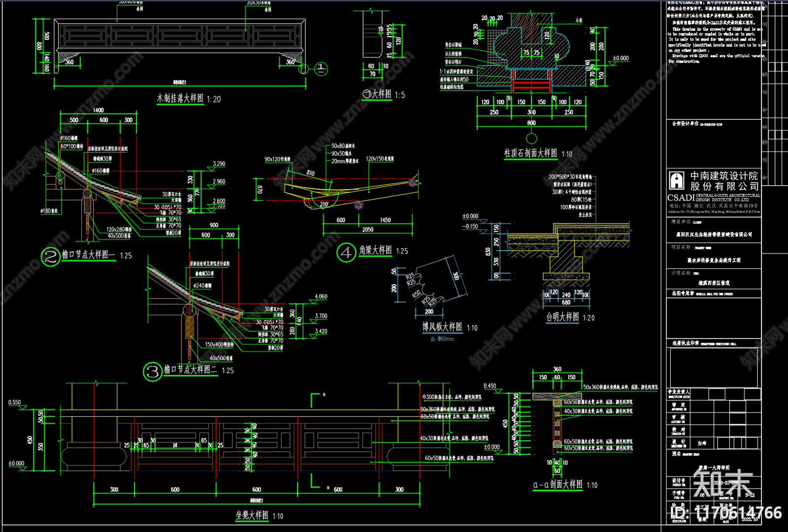Click the 坐凳大样图 title
Screen dimensions: 788x532
click(x=252, y=515)
